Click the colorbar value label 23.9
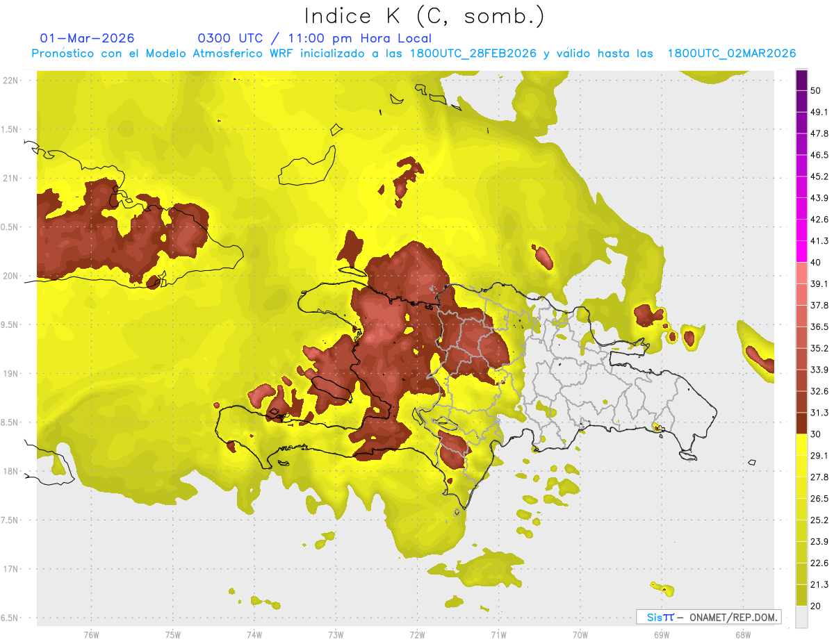The image size is (834, 644). (819, 542)
